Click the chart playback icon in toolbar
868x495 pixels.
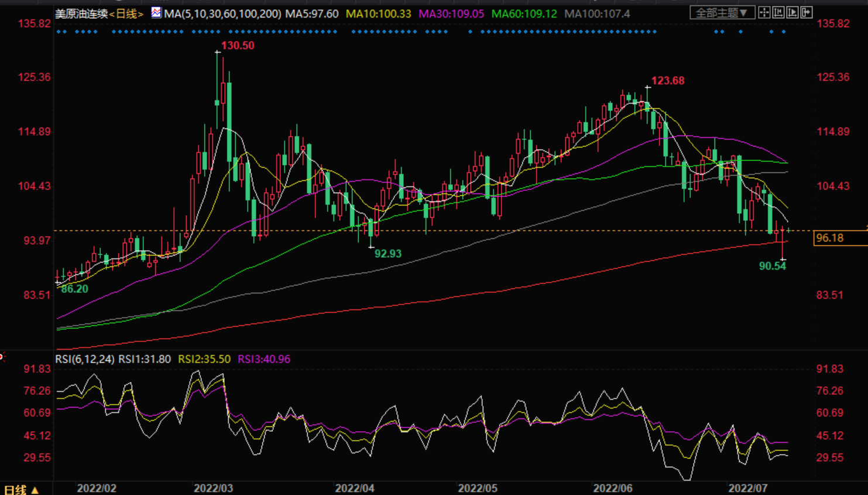[792, 12]
